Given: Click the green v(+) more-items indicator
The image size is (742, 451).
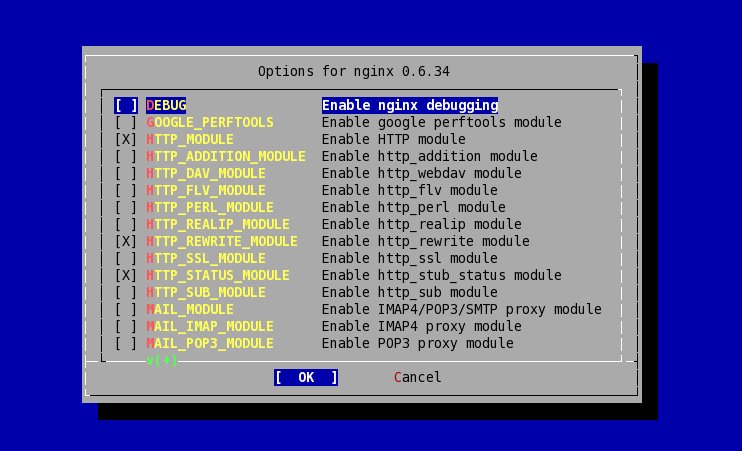Looking at the screenshot, I should click(162, 361).
